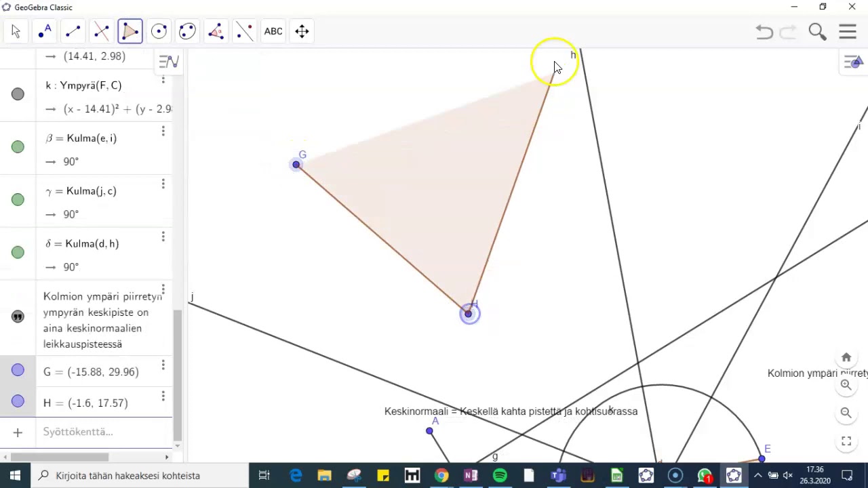
Task: Click point G in the graphics view
Action: [296, 165]
